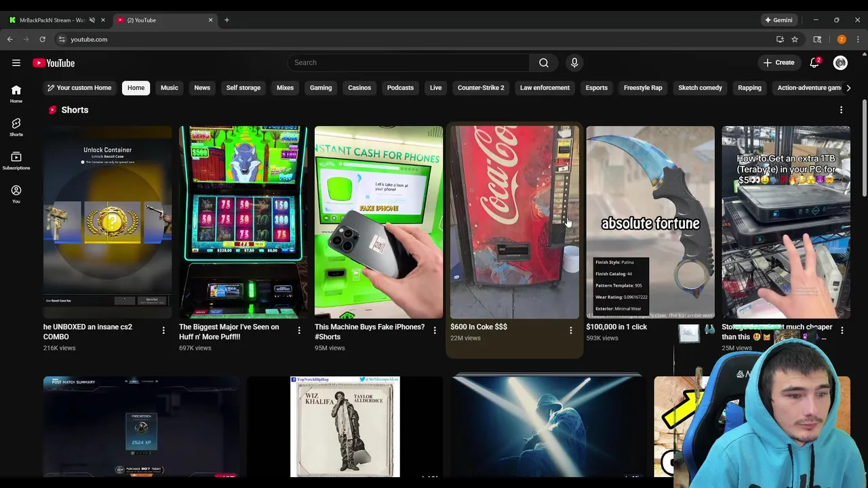
Task: Close the MrBackPackN Stream tab
Action: pyautogui.click(x=103, y=20)
